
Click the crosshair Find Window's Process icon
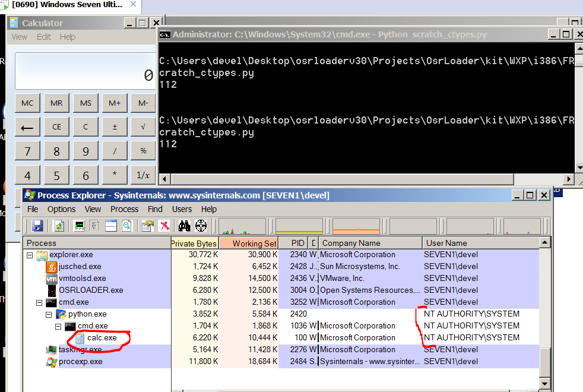coord(201,226)
